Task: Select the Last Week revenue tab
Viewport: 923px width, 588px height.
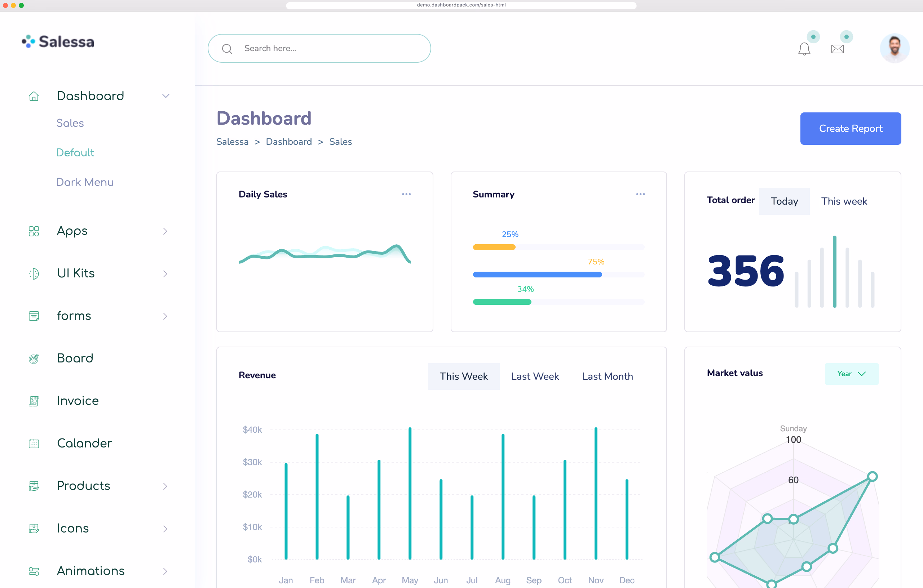Action: coord(535,376)
